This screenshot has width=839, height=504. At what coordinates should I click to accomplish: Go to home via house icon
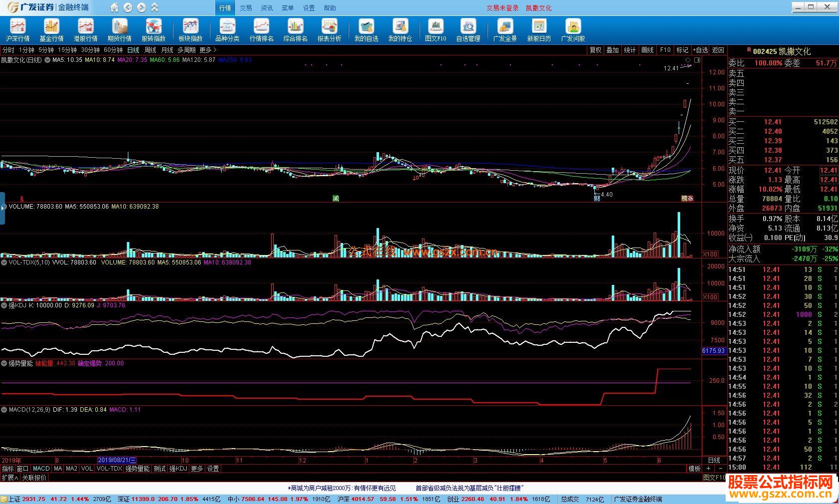(x=114, y=7)
